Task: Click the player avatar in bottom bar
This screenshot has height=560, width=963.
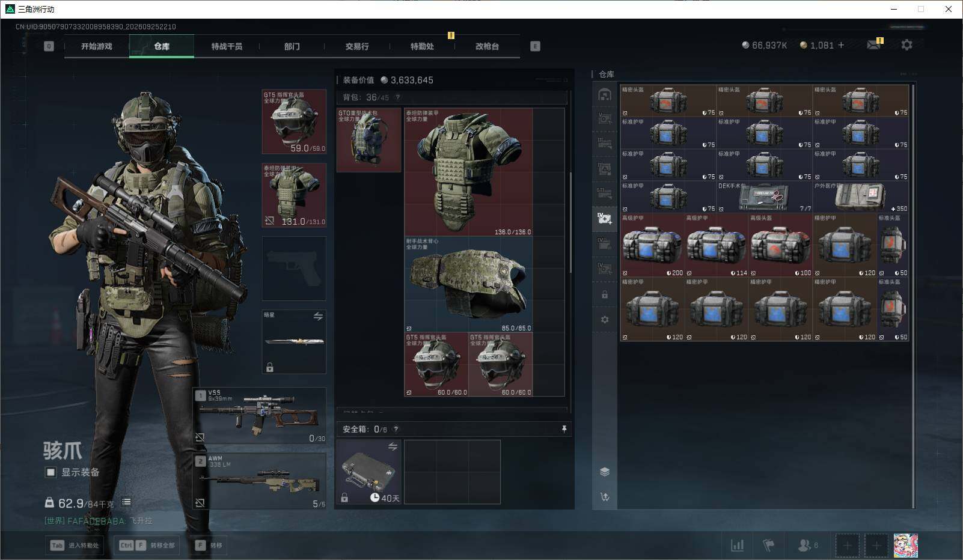Action: (905, 546)
